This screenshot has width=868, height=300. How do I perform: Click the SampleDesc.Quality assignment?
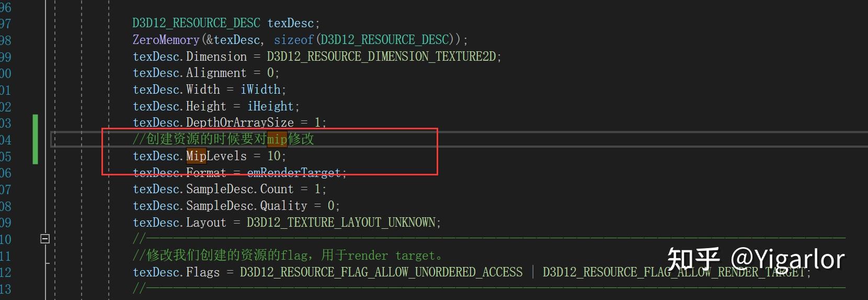(x=235, y=206)
